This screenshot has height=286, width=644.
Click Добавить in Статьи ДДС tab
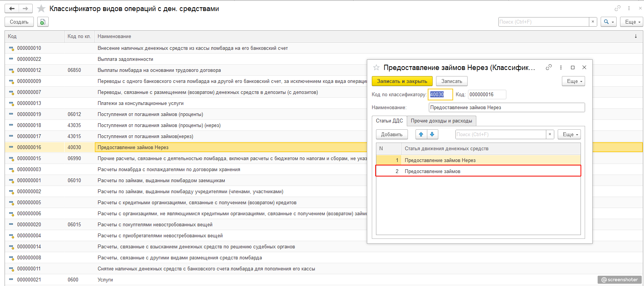(392, 134)
